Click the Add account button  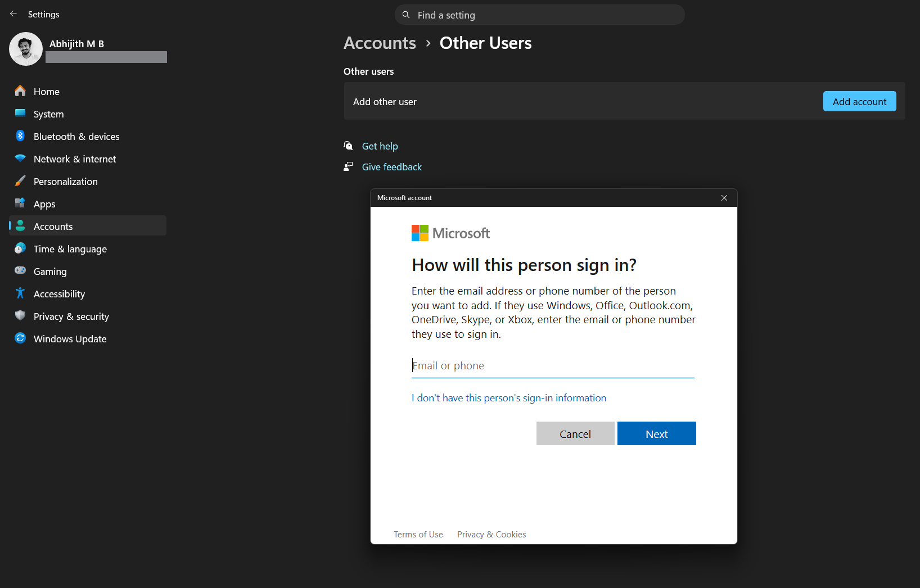(859, 101)
